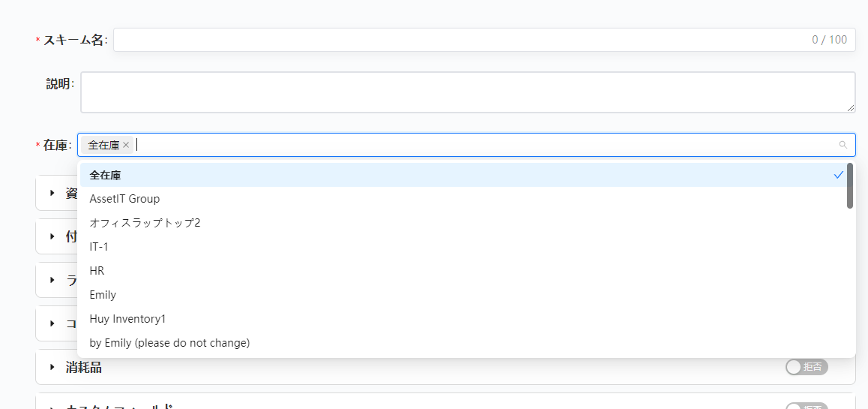The width and height of the screenshot is (868, 409).
Task: Toggle the 消耗品 拒否 switch
Action: point(807,367)
